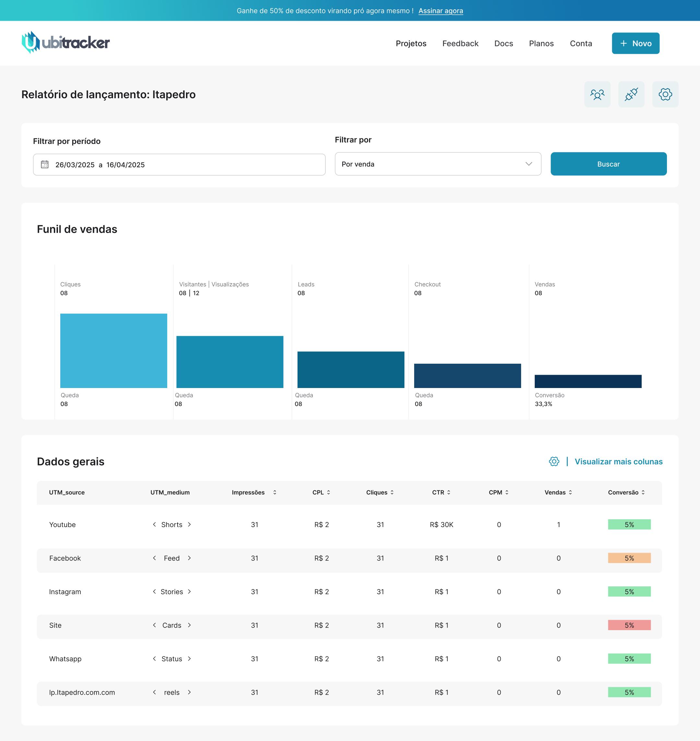Sort table by Vendas column
This screenshot has height=741, width=700.
point(570,492)
